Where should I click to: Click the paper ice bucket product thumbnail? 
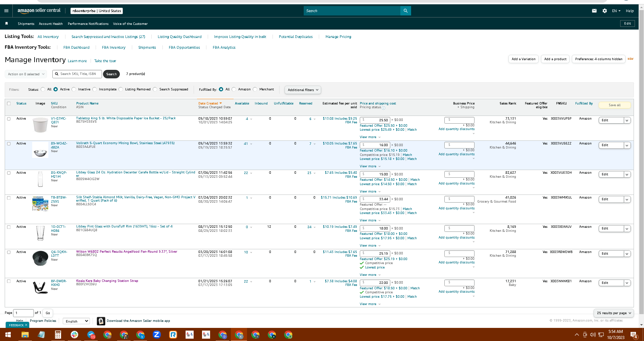40,125
